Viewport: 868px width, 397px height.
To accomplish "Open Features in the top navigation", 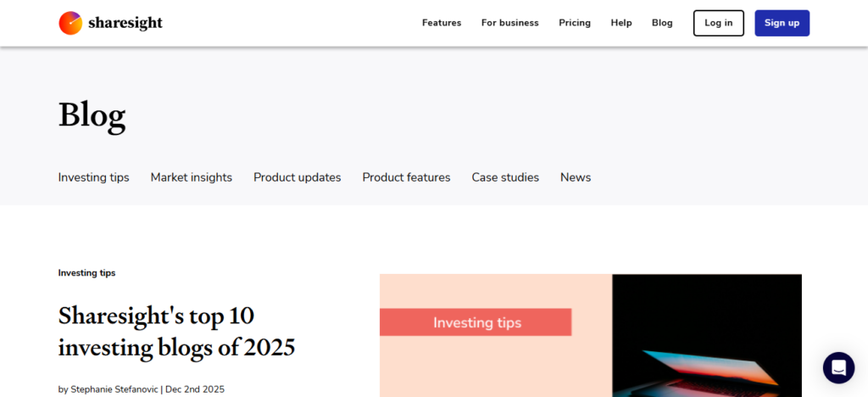I will click(x=441, y=23).
